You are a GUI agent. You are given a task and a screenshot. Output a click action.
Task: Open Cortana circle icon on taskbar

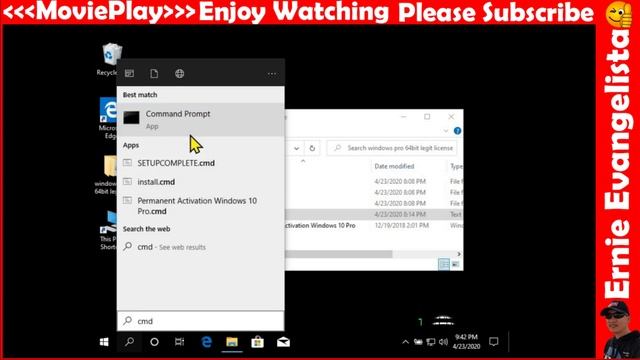click(154, 342)
